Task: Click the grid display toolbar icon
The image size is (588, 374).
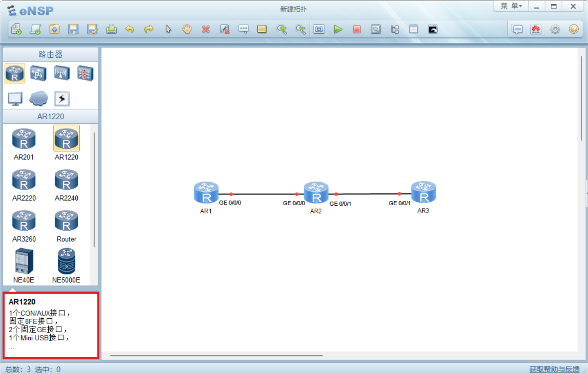Action: click(414, 29)
